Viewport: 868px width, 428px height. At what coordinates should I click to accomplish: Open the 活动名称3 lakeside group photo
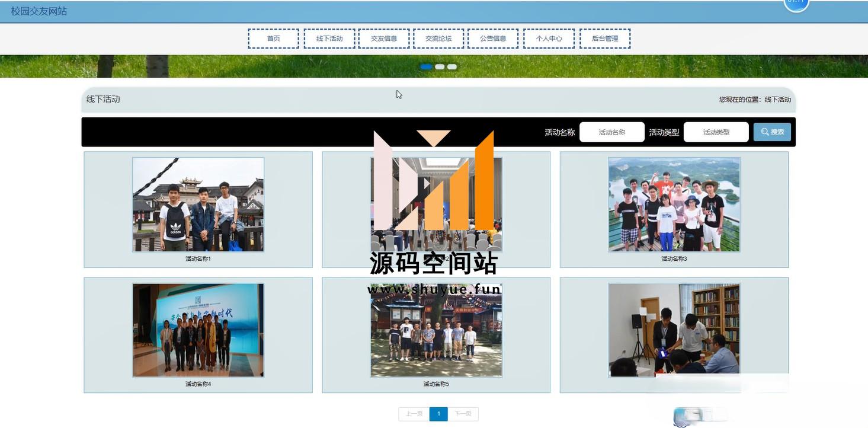[x=674, y=205]
